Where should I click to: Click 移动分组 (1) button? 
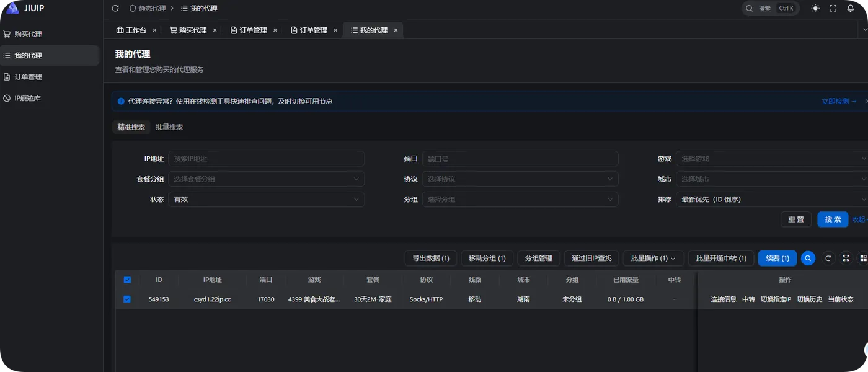coord(487,258)
